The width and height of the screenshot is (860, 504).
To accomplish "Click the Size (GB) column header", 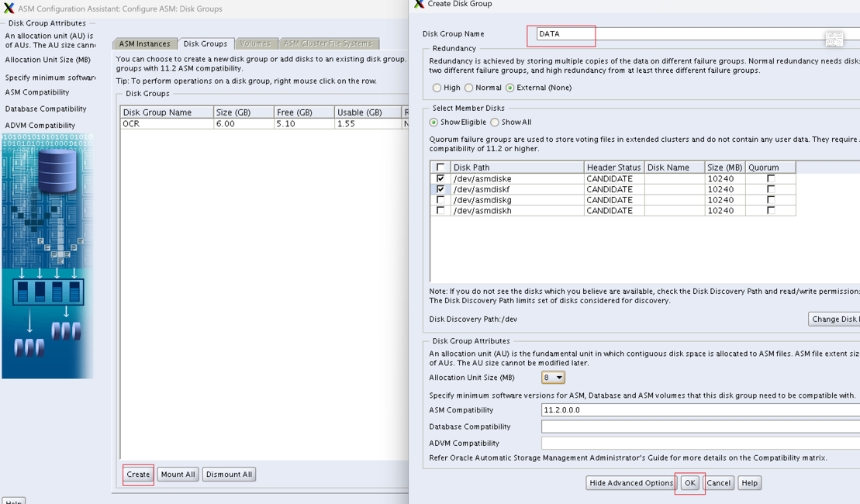I will 243,112.
